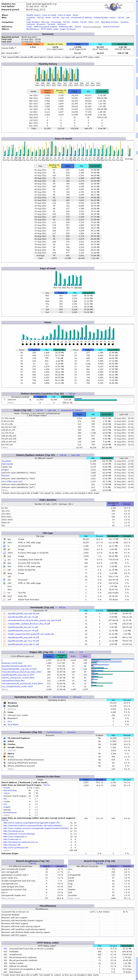
Task: Click the pdf Adobe Acrobat file icon
Action: [4, 570]
